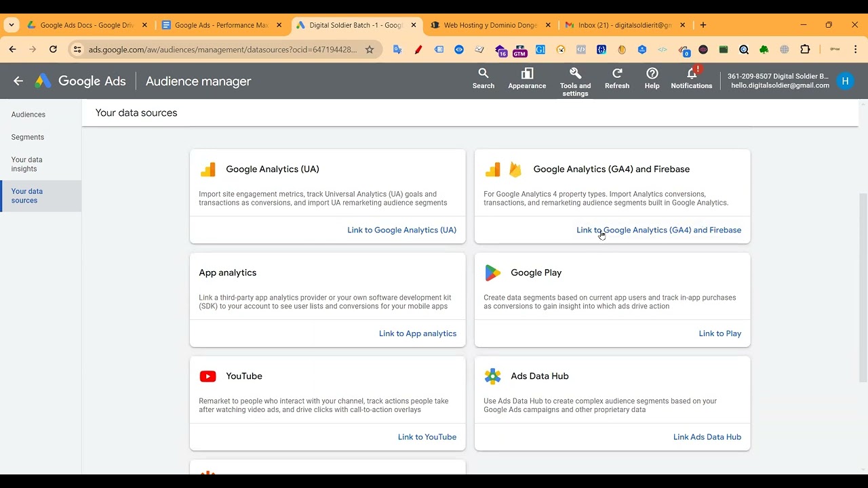Viewport: 868px width, 488px height.
Task: Click the green tree extension icon
Action: pos(764,49)
